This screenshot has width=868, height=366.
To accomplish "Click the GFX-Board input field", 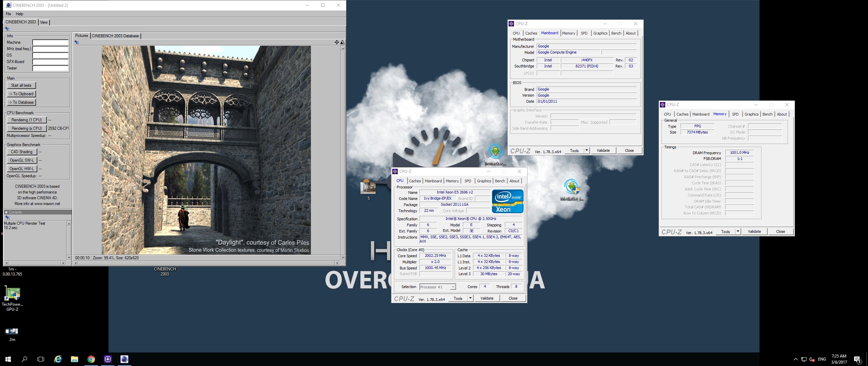I will 50,62.
